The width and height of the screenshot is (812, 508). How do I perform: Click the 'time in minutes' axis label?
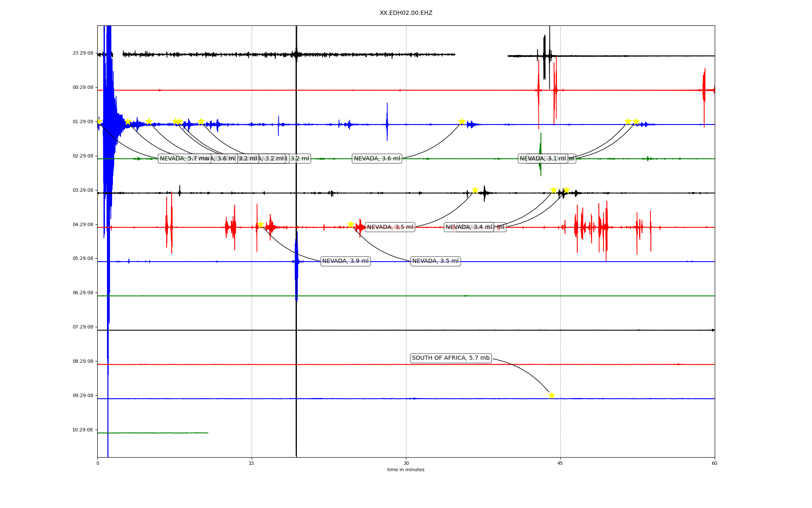click(406, 470)
